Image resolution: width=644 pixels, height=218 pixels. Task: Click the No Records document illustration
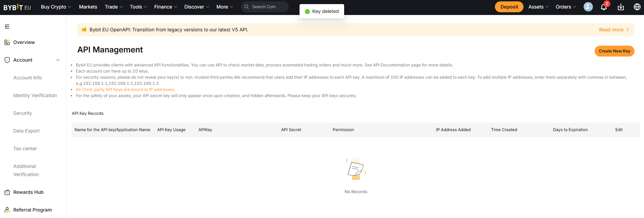click(356, 169)
